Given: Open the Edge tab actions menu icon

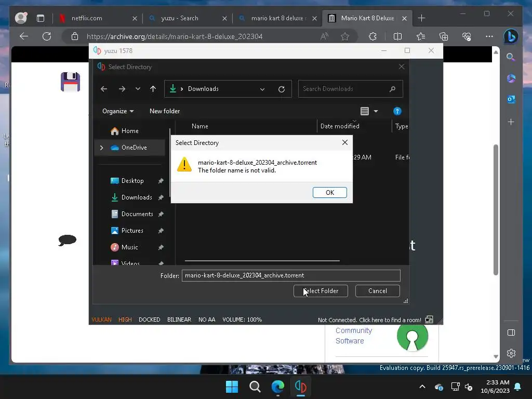Looking at the screenshot, I should point(41,18).
